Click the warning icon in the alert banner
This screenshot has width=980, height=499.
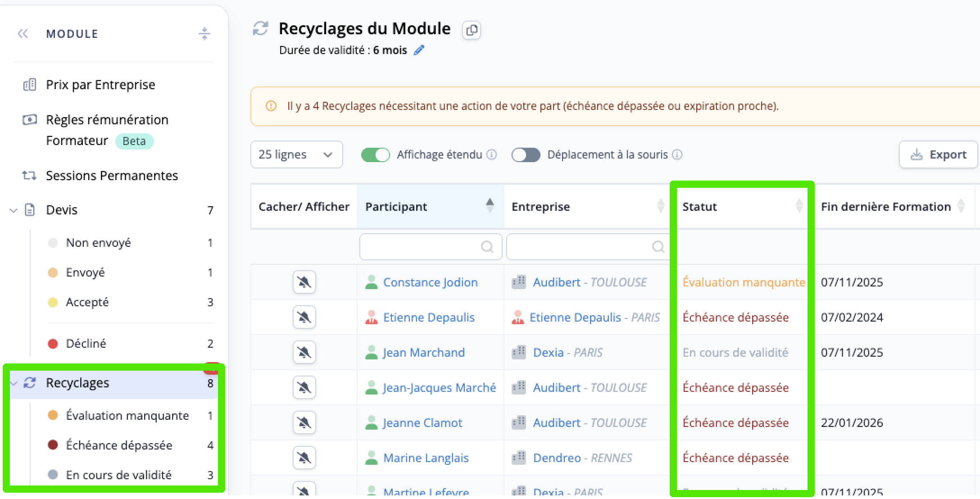(271, 106)
